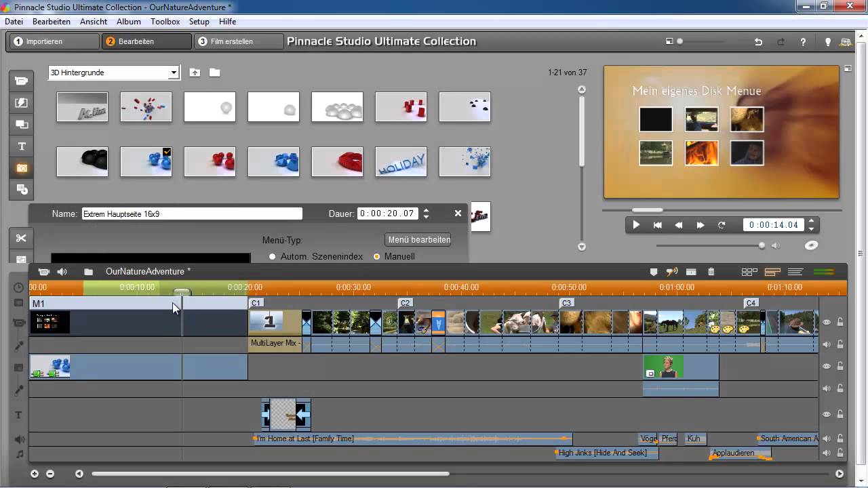Image resolution: width=868 pixels, height=488 pixels.
Task: Open the 3D Hintergrunde dropdown
Action: coord(174,73)
